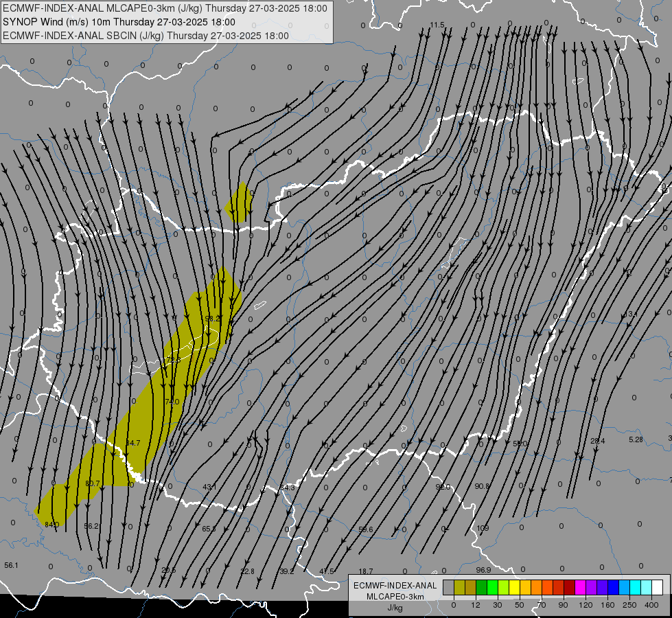Image resolution: width=672 pixels, height=618 pixels.
Task: Click the 11.5 value on the map
Action: (x=437, y=25)
